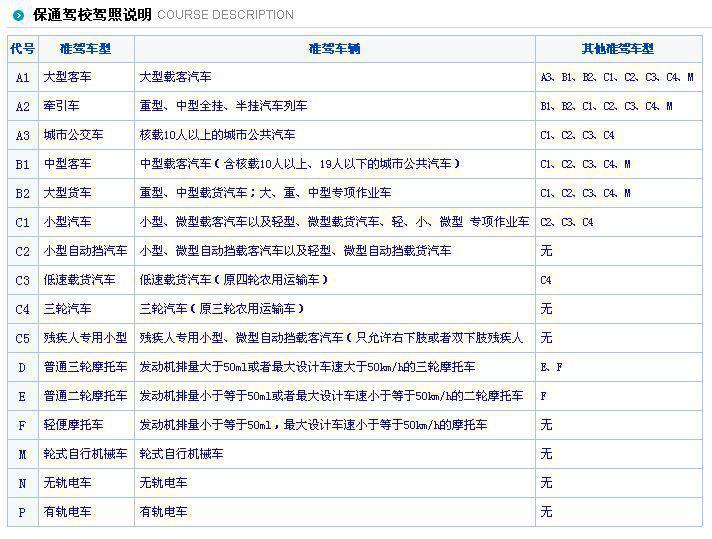The width and height of the screenshot is (712, 539).
Task: Select the B1 code cell
Action: point(23,164)
